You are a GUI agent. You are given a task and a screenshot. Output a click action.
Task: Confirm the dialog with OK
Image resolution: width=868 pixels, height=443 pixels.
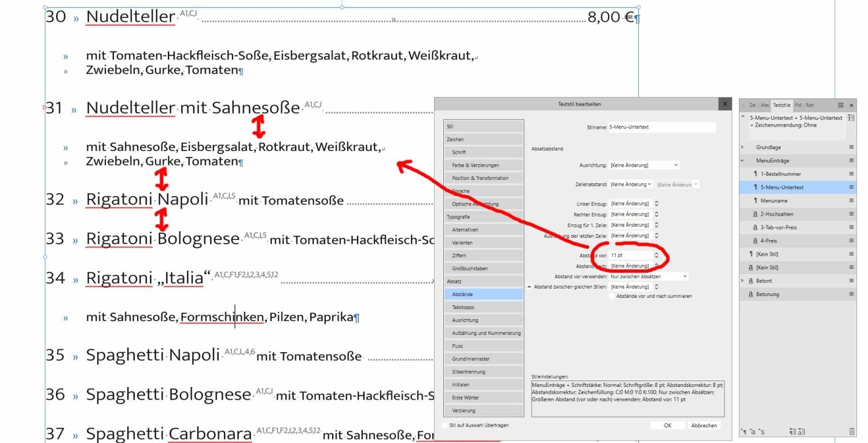tap(666, 424)
